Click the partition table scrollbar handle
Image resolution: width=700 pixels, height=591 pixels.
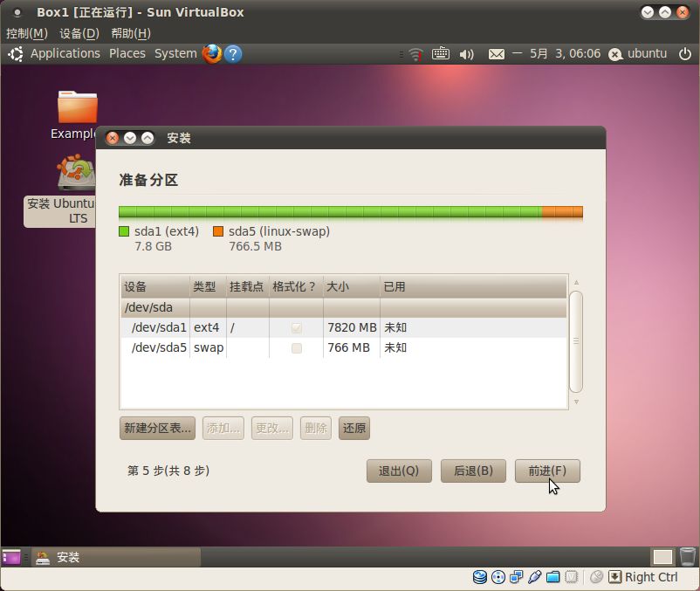pyautogui.click(x=576, y=341)
